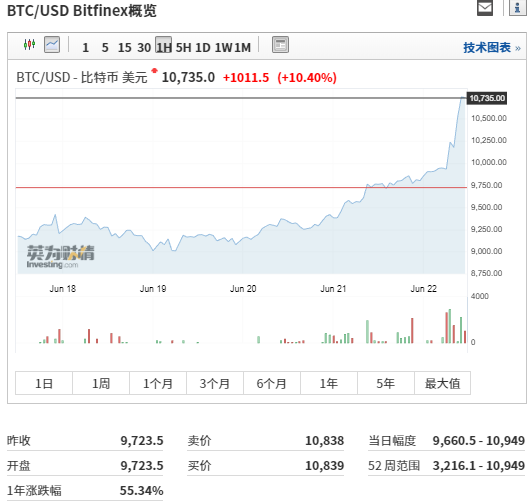Click the envelope email alert icon

pyautogui.click(x=485, y=7)
